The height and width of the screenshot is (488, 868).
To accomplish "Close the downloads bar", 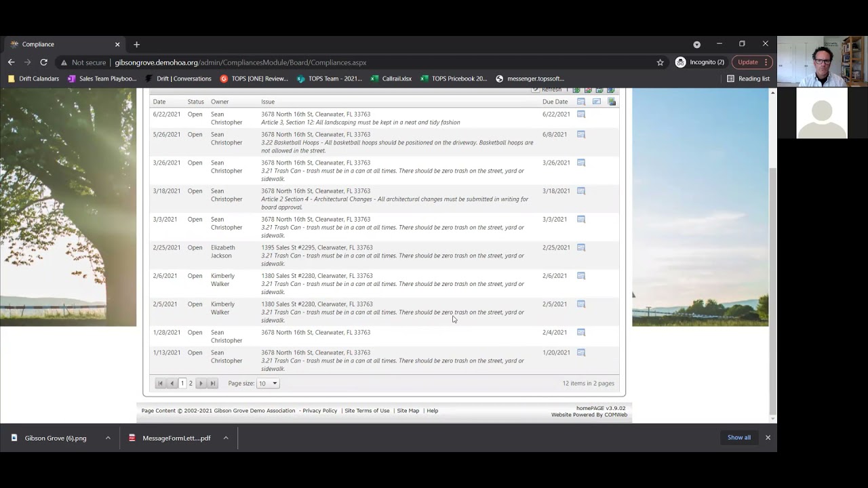I will point(768,438).
